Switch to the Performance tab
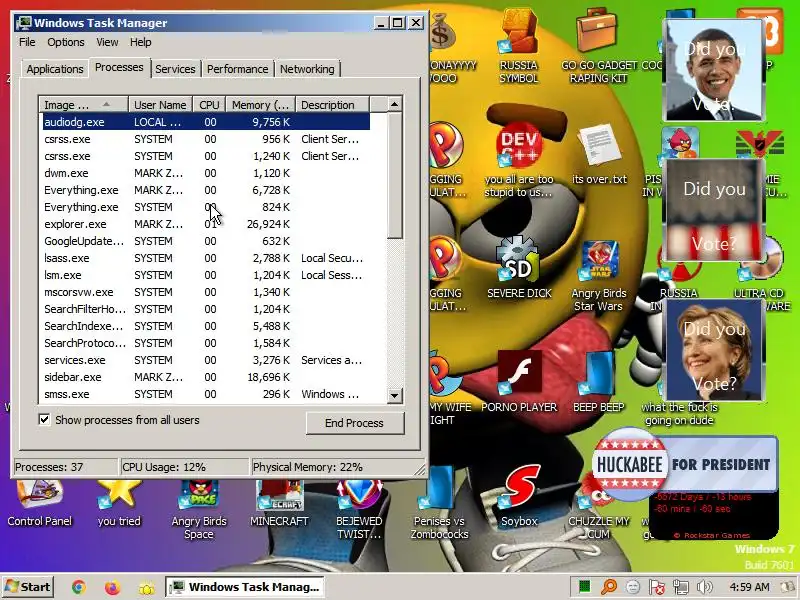 click(x=237, y=69)
